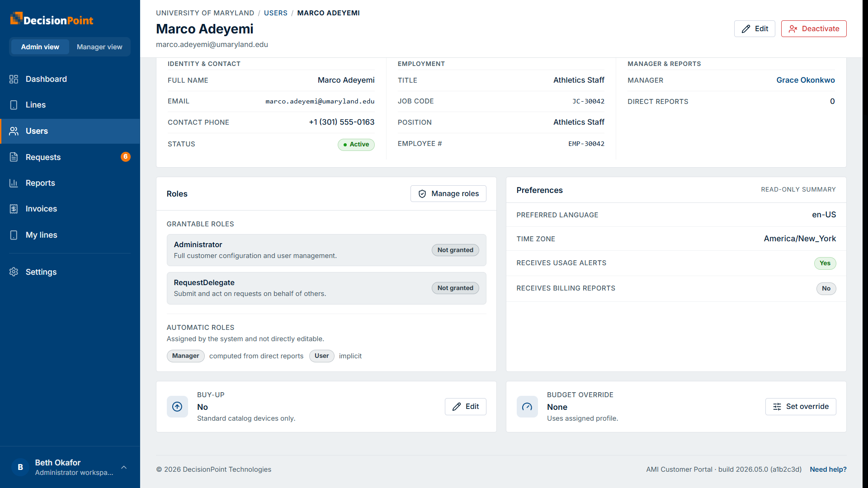Click the Budget Override gauge icon

[x=527, y=407]
